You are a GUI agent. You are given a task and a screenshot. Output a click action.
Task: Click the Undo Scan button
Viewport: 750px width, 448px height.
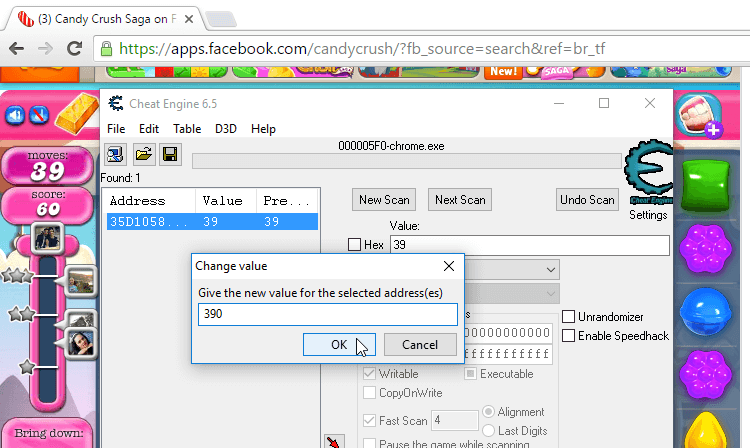[587, 199]
